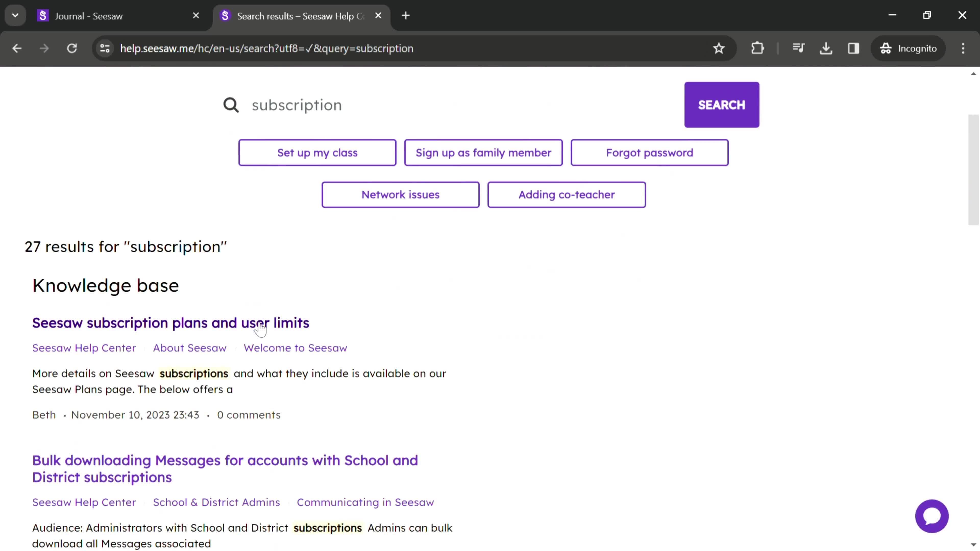Click the vertical scrollbar thumb

[x=974, y=170]
